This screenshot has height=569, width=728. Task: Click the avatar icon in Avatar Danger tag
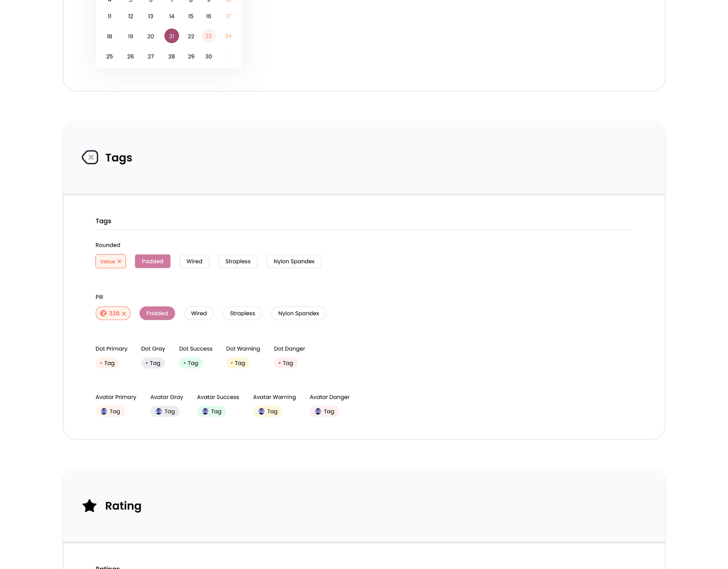pos(318,411)
